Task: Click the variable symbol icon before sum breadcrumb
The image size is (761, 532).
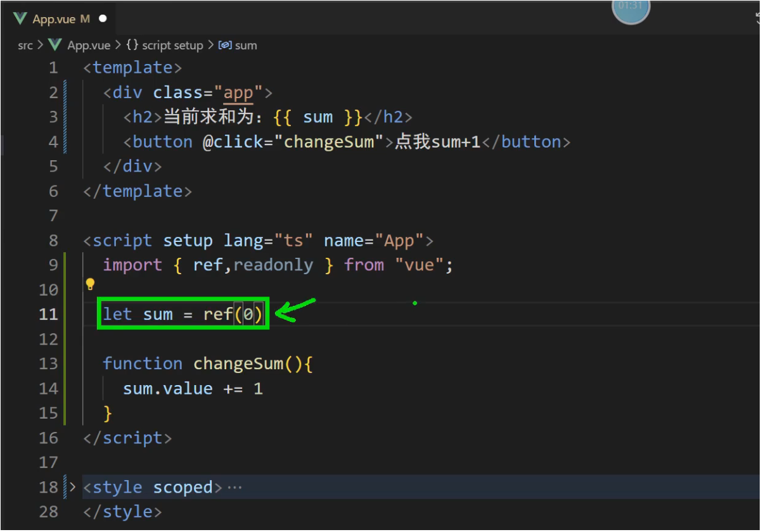Action: 225,46
